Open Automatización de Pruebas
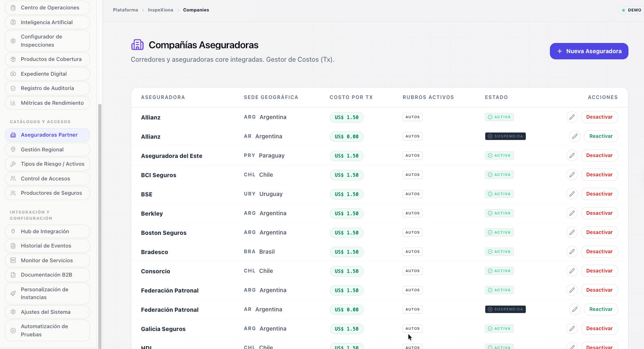 tap(47, 331)
